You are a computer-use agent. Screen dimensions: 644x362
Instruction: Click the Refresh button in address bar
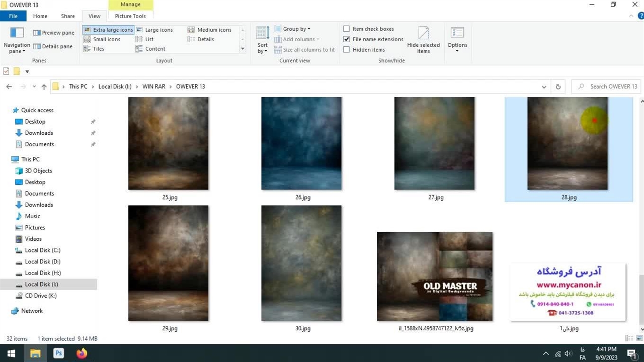[x=558, y=86]
